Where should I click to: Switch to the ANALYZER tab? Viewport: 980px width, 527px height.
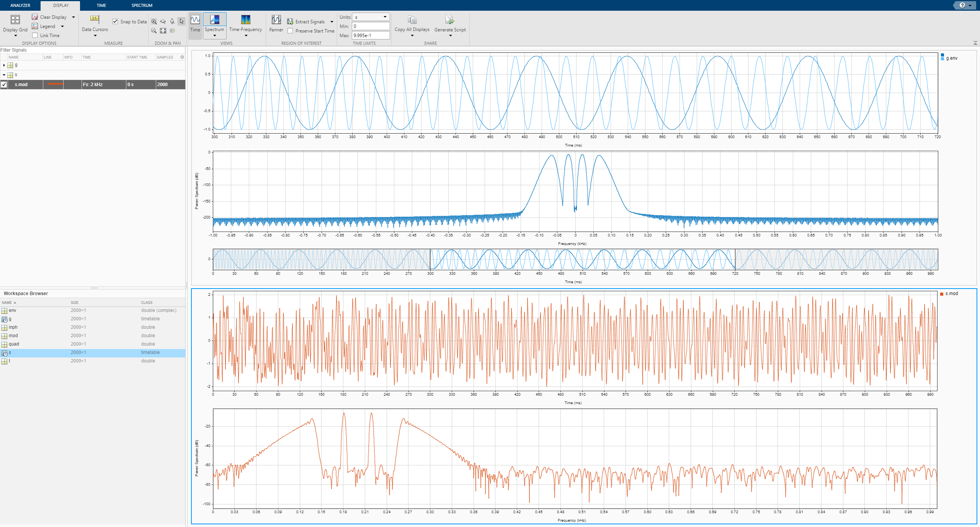[20, 5]
